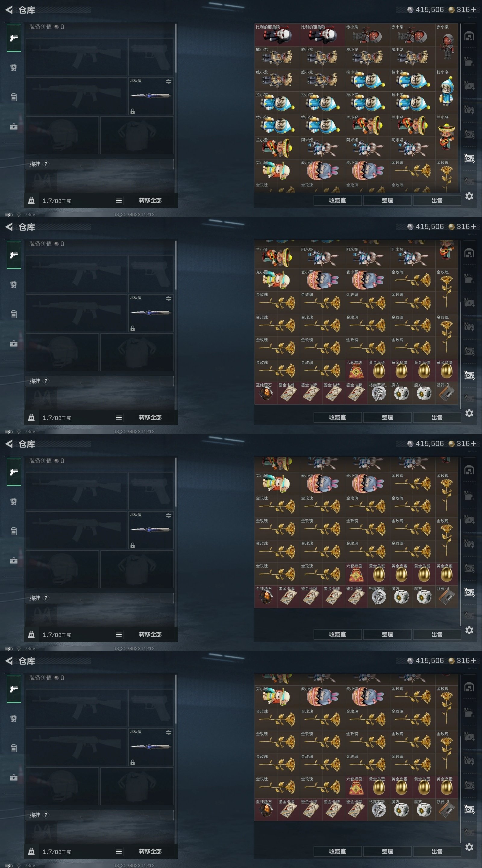
Task: Click the topmost 转移全部 button
Action: [x=150, y=200]
